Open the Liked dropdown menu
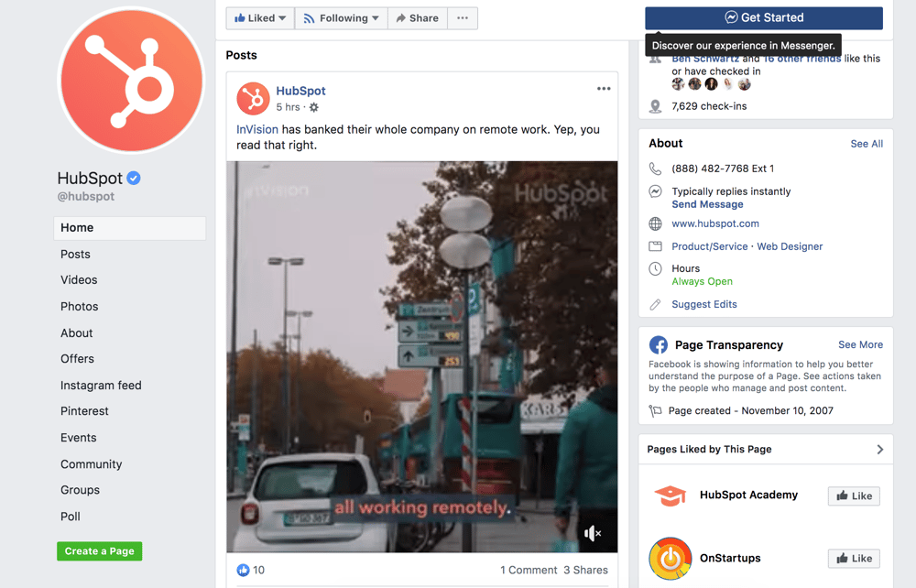 click(260, 18)
